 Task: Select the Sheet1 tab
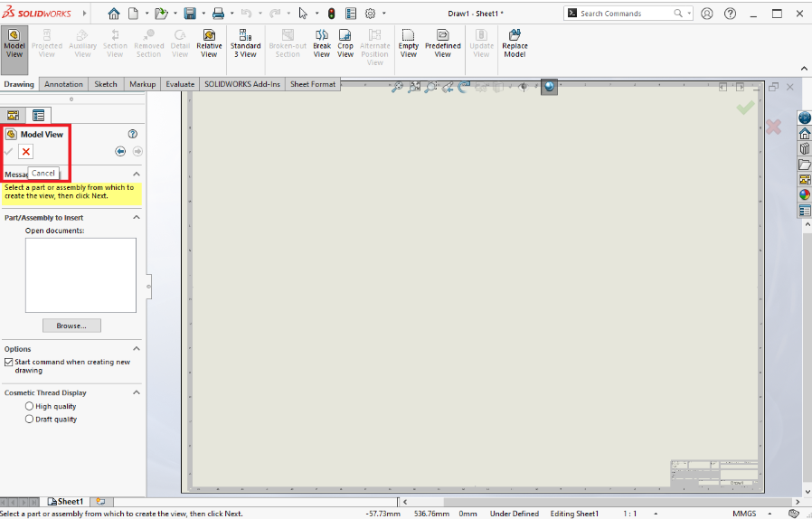click(x=65, y=502)
